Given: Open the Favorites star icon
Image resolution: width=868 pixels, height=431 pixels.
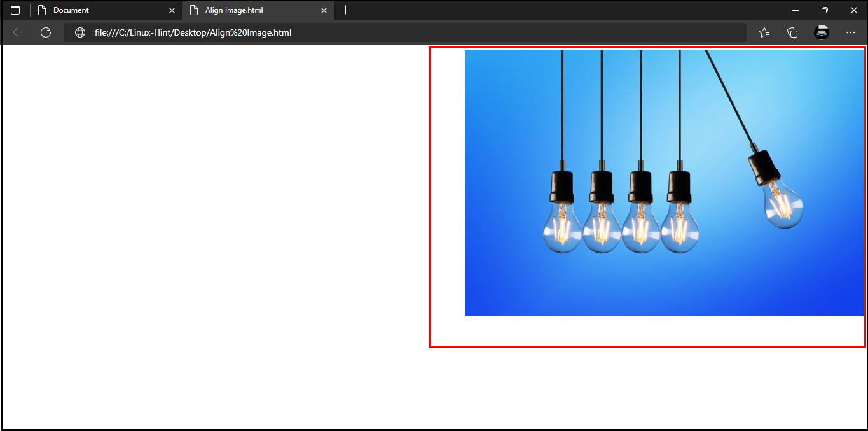Looking at the screenshot, I should click(x=764, y=32).
